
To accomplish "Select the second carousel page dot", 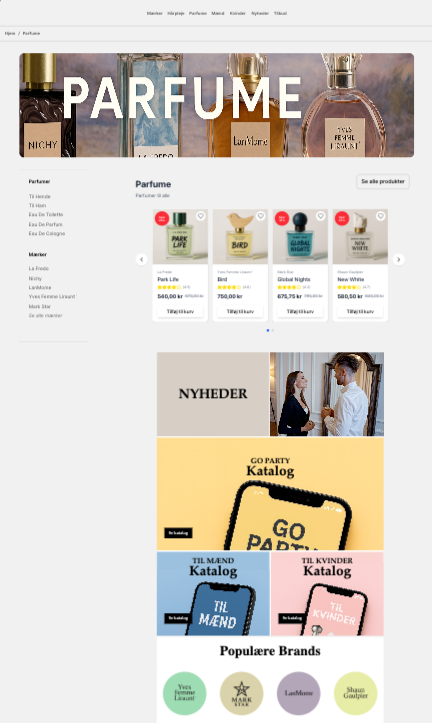I will point(272,330).
